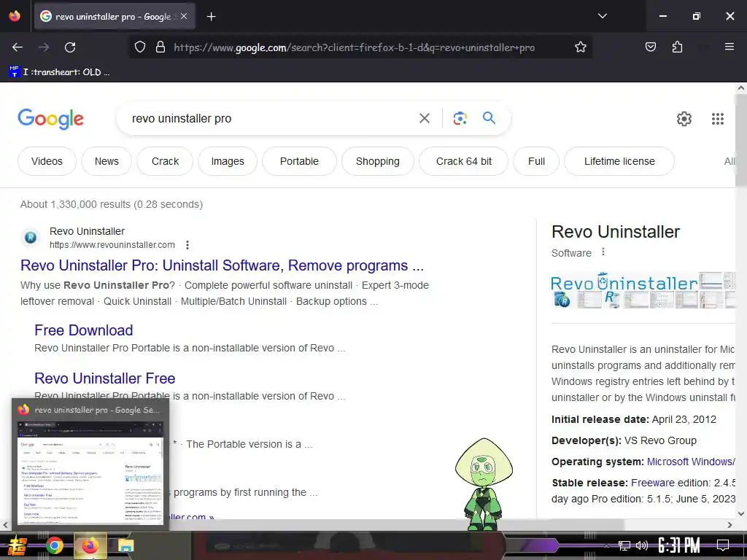This screenshot has width=747, height=560.
Task: Go to the Google logo homepage
Action: pos(51,119)
